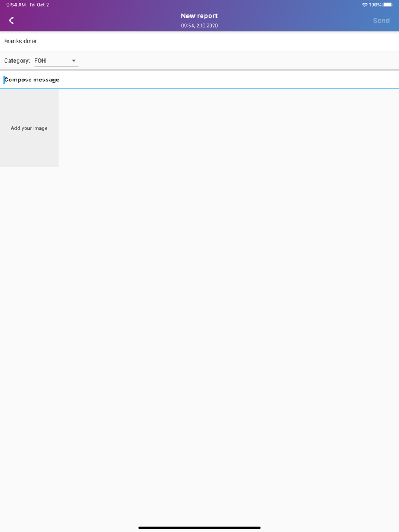
Task: Go back using the left chevron arrow
Action: pyautogui.click(x=11, y=21)
